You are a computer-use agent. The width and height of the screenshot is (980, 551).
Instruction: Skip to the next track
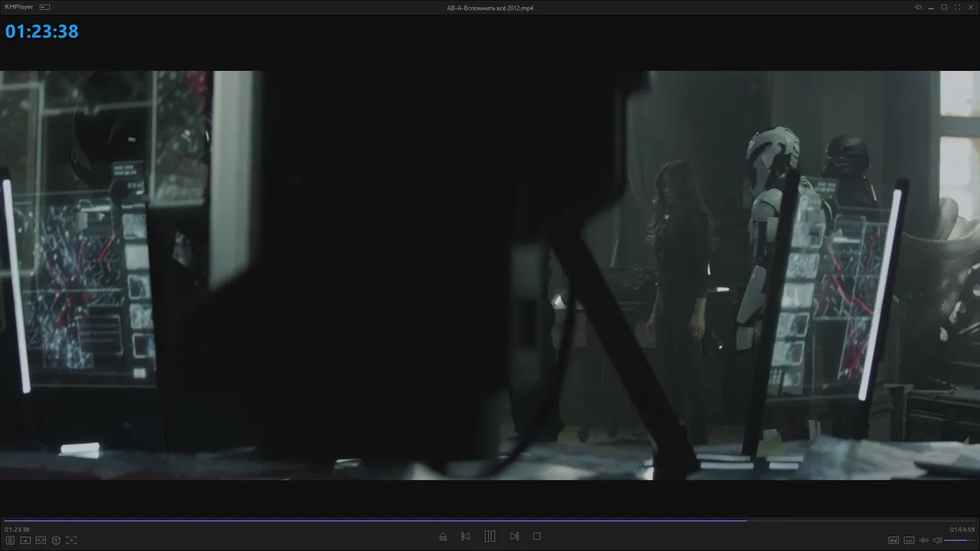(x=514, y=536)
